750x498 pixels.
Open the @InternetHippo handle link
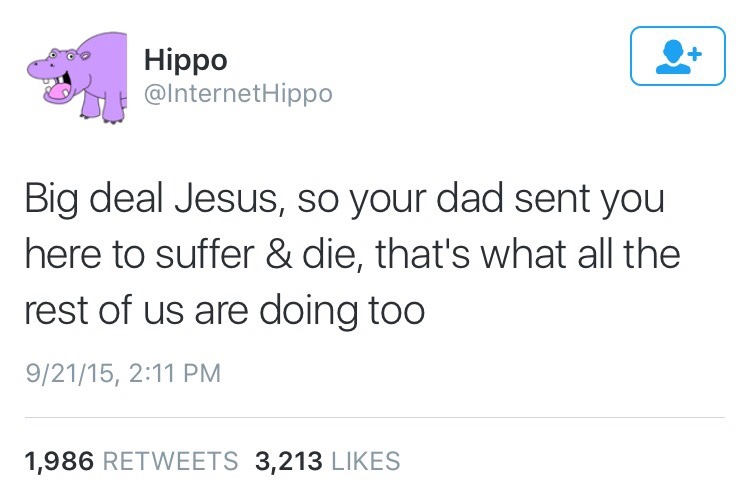click(x=238, y=94)
